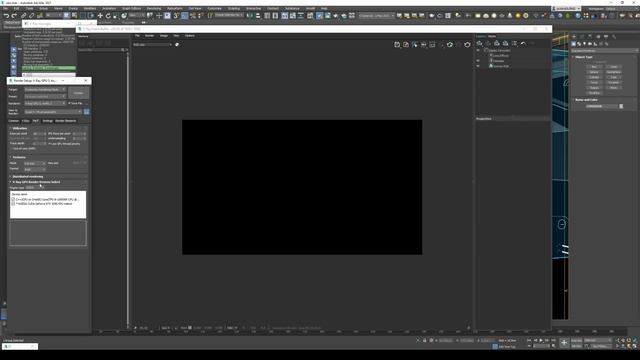Click the object color swatch in Name and Color

[621, 106]
